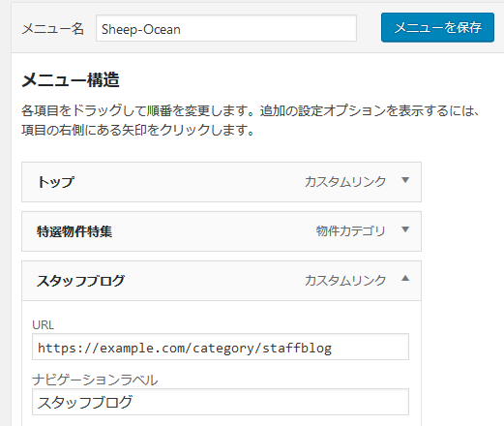Select the 特選物件特集 menu item bar

tap(222, 231)
